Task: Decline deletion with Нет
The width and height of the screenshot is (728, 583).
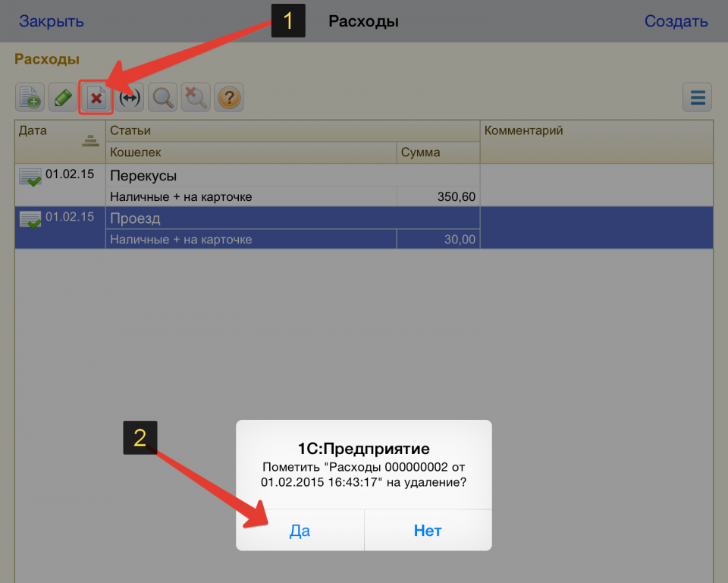Action: point(428,530)
